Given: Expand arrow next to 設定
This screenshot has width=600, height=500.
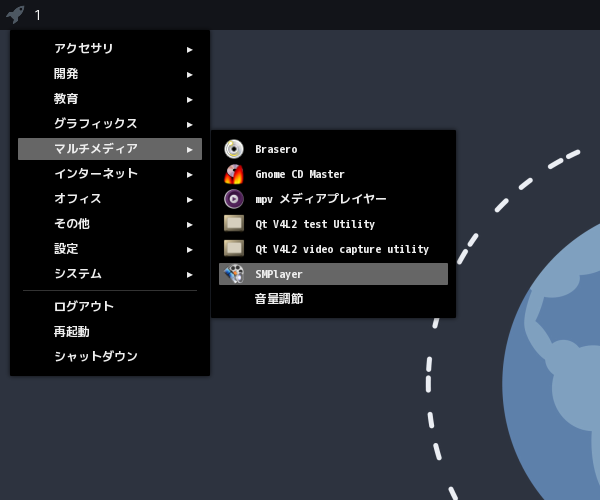Looking at the screenshot, I should [x=189, y=250].
